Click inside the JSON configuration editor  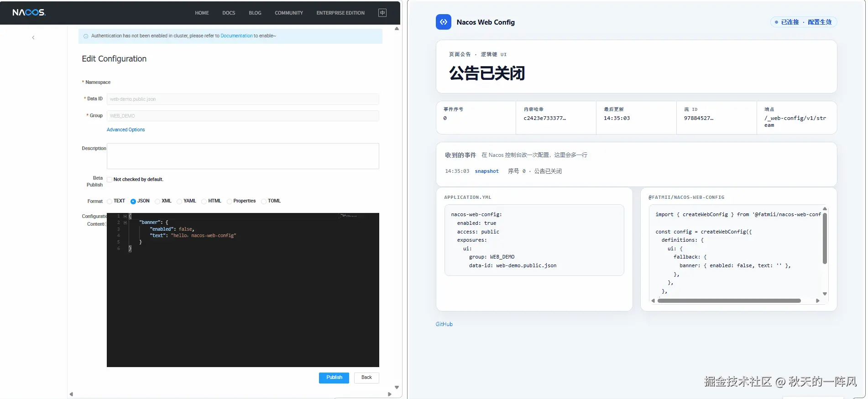243,290
